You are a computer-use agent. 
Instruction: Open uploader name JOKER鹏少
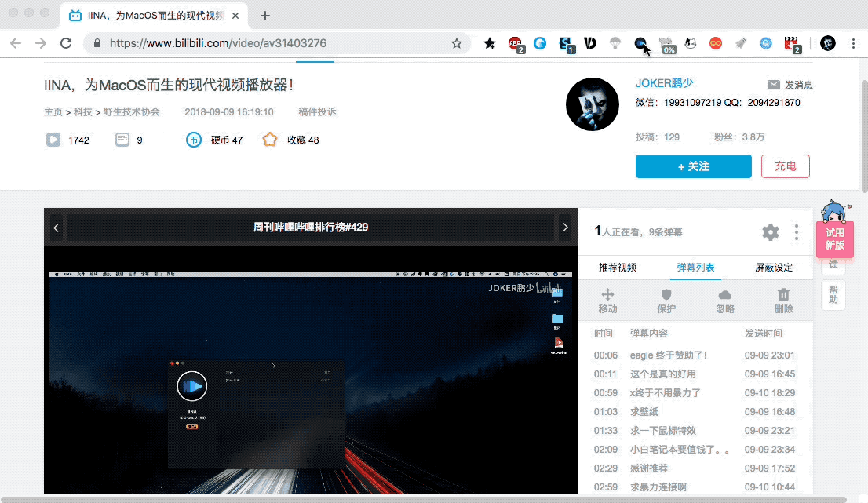[x=664, y=83]
